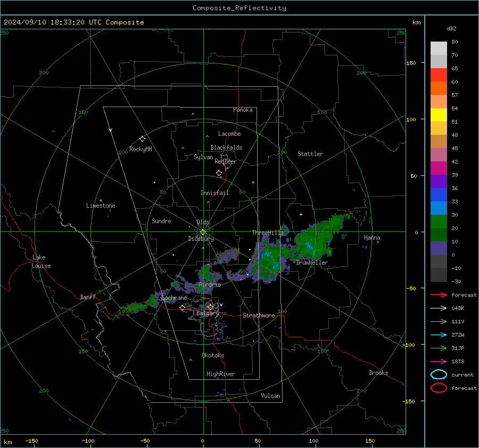This screenshot has height=448, width=479.
Task: Click the white 04DK arrow icon
Action: [439, 308]
